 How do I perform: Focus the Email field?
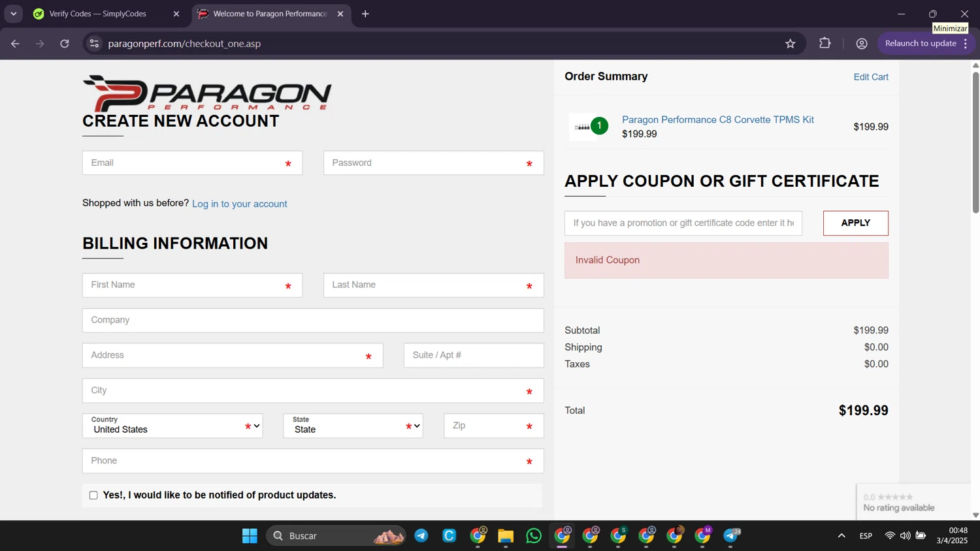coord(192,163)
